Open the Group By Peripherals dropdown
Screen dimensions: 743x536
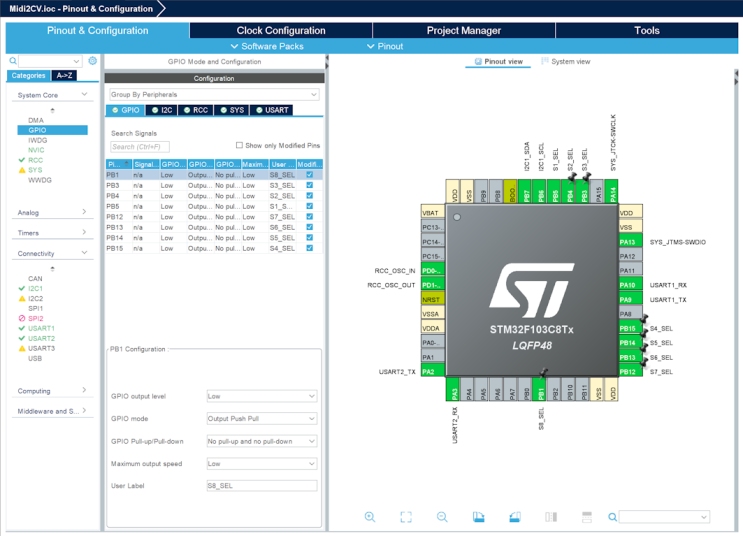(x=214, y=94)
